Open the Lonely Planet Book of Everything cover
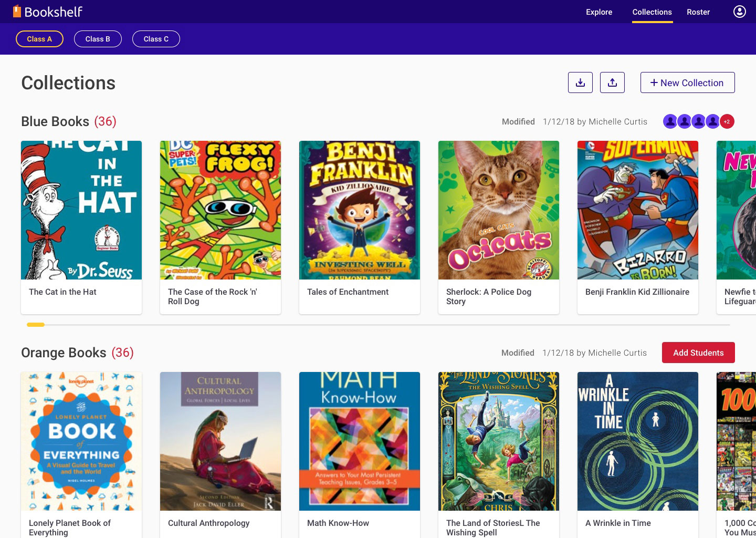 (x=81, y=441)
